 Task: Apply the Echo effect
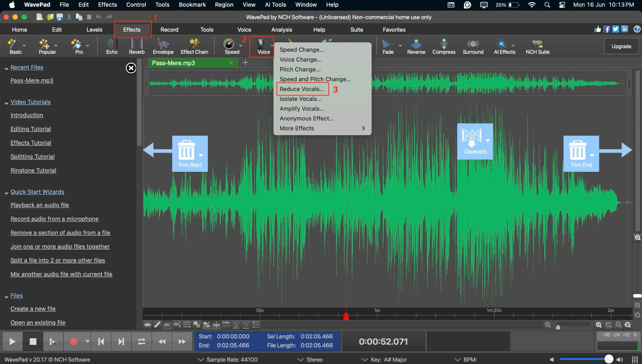pos(112,46)
